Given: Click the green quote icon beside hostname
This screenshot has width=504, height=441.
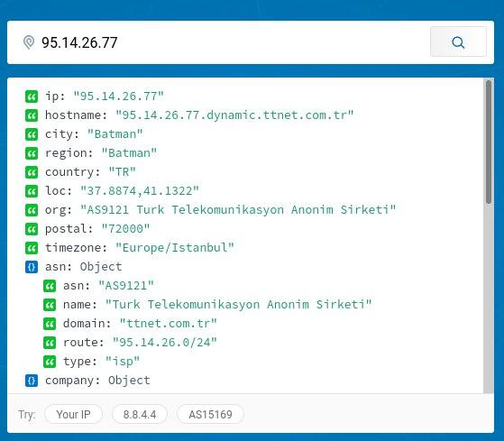Looking at the screenshot, I should [32, 115].
